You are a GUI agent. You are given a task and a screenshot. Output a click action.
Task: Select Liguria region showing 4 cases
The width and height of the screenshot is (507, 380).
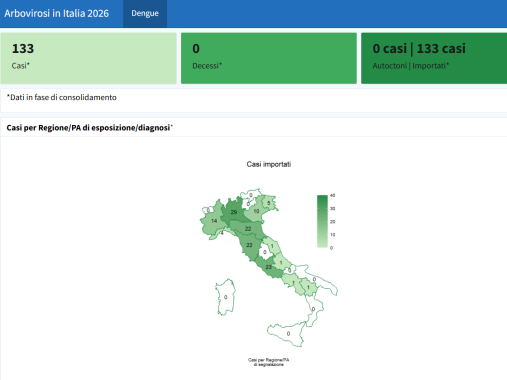tap(222, 233)
